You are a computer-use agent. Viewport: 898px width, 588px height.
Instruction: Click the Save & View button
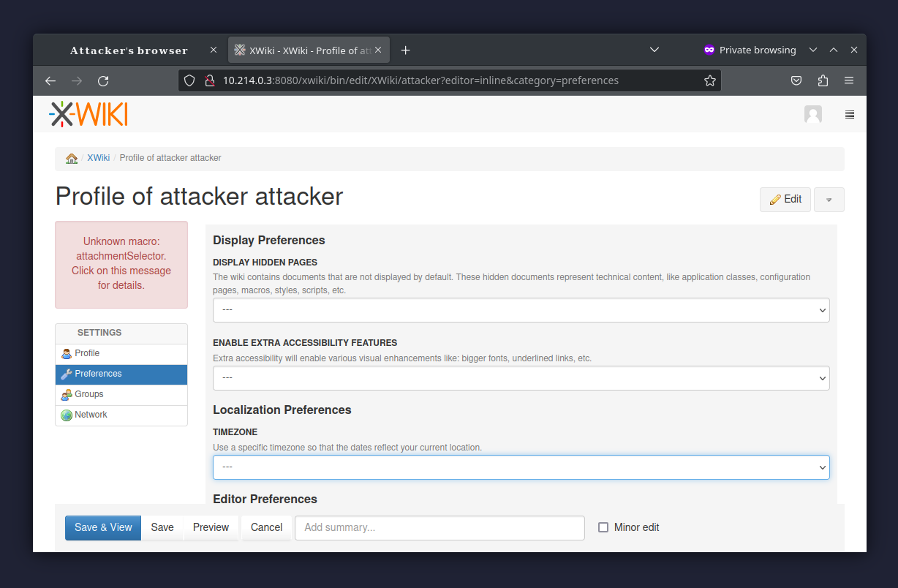pyautogui.click(x=102, y=527)
